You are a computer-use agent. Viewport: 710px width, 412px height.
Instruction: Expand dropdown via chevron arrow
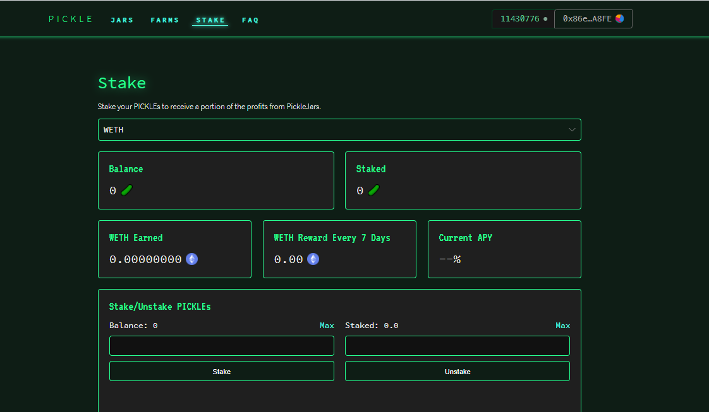(572, 130)
